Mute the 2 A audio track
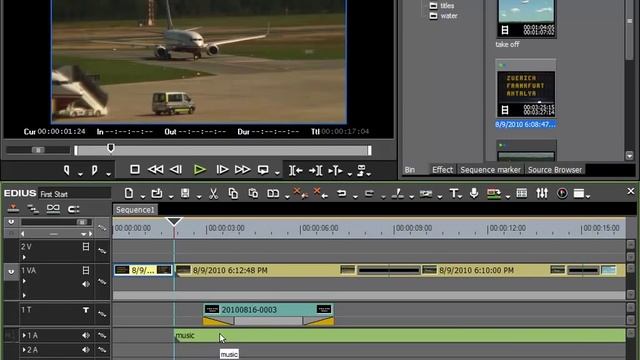Image resolution: width=640 pixels, height=360 pixels. [86, 350]
